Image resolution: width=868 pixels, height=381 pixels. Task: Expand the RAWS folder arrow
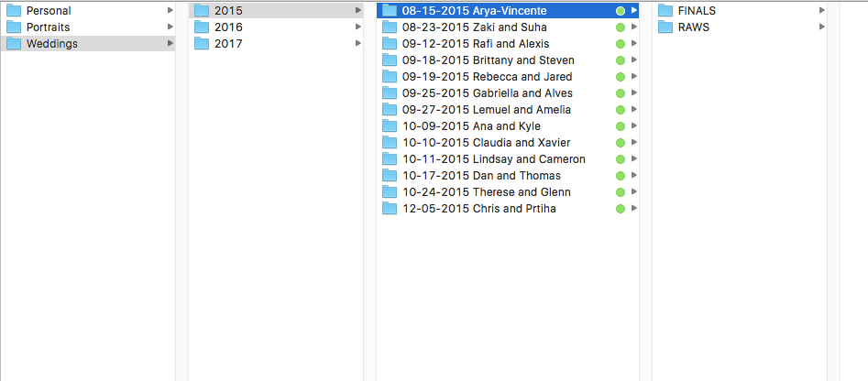tap(822, 27)
